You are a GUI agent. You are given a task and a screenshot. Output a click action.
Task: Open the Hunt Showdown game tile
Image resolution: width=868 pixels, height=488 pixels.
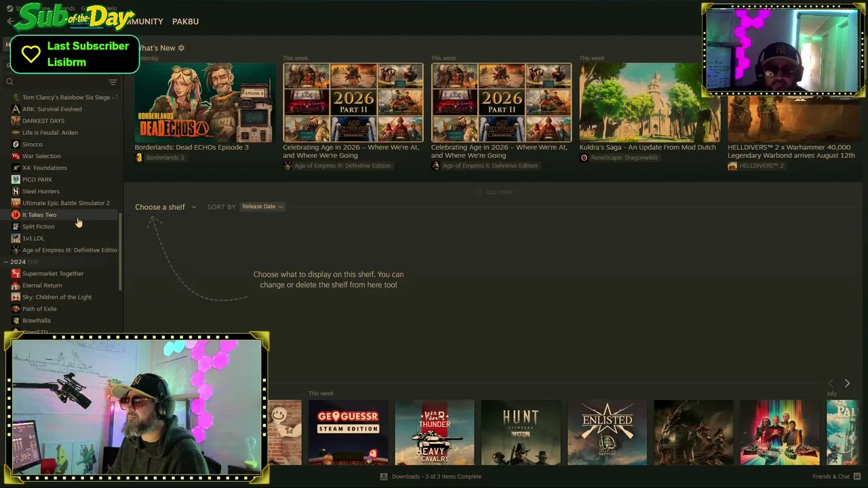(x=521, y=433)
